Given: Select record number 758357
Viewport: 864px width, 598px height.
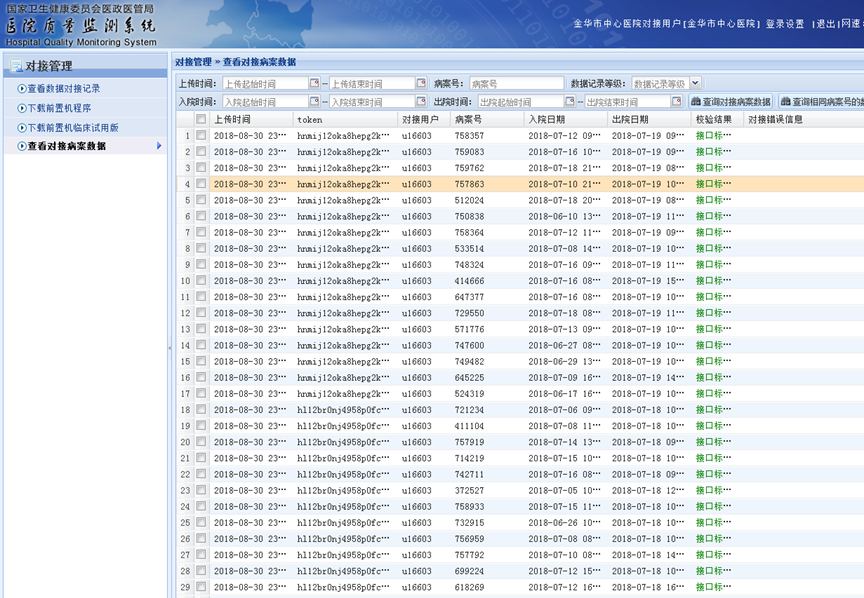Looking at the screenshot, I should [x=469, y=136].
